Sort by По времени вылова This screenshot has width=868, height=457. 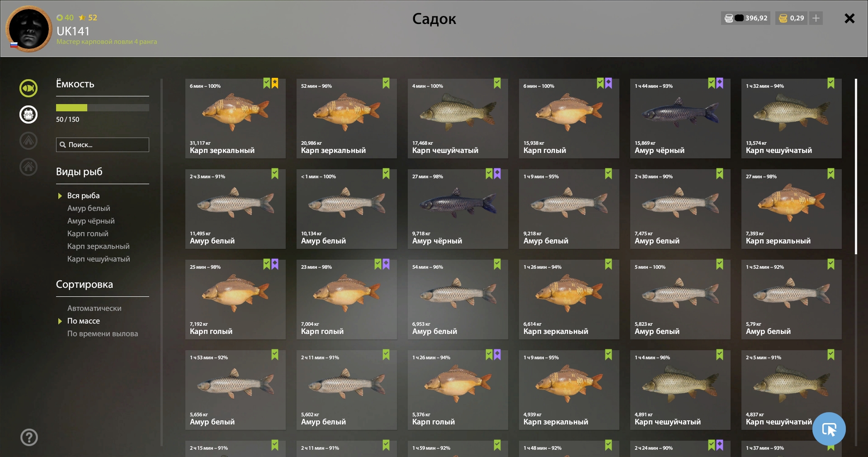coord(103,333)
